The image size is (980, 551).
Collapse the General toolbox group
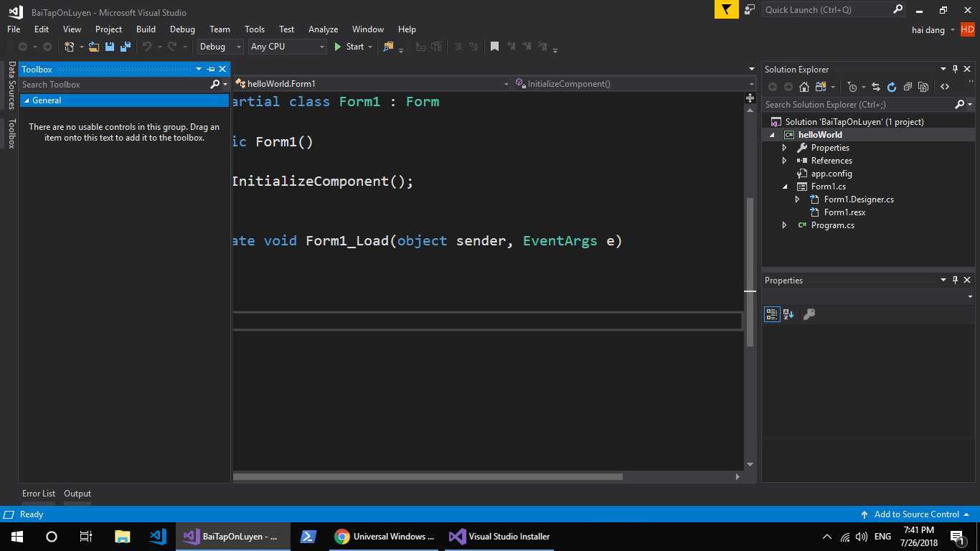point(27,100)
